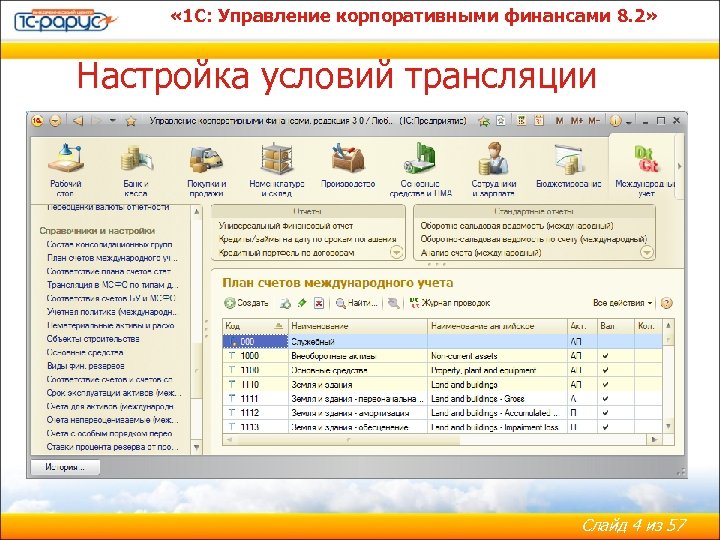This screenshot has width=720, height=540.
Task: Open the dropdown arrow next to info icon
Action: point(629,122)
